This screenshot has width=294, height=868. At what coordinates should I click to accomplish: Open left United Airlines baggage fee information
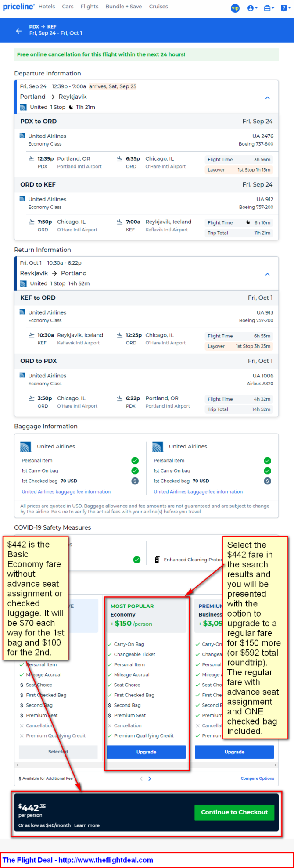[66, 492]
